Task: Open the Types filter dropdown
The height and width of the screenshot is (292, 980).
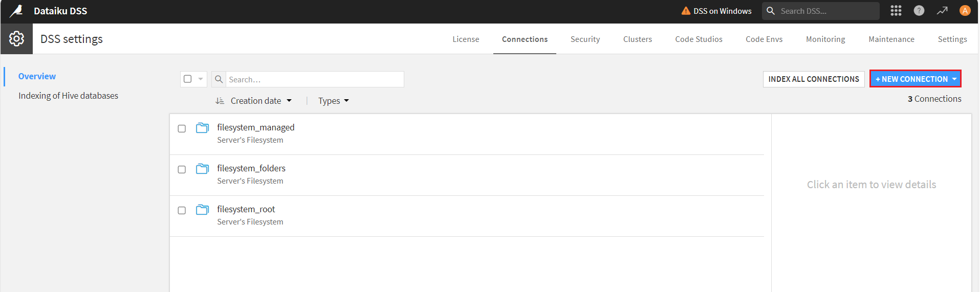Action: point(333,101)
